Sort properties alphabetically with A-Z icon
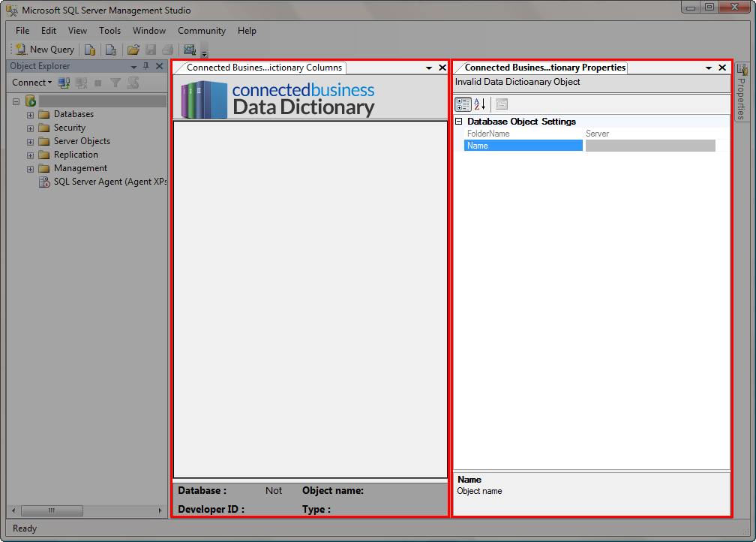 tap(480, 104)
